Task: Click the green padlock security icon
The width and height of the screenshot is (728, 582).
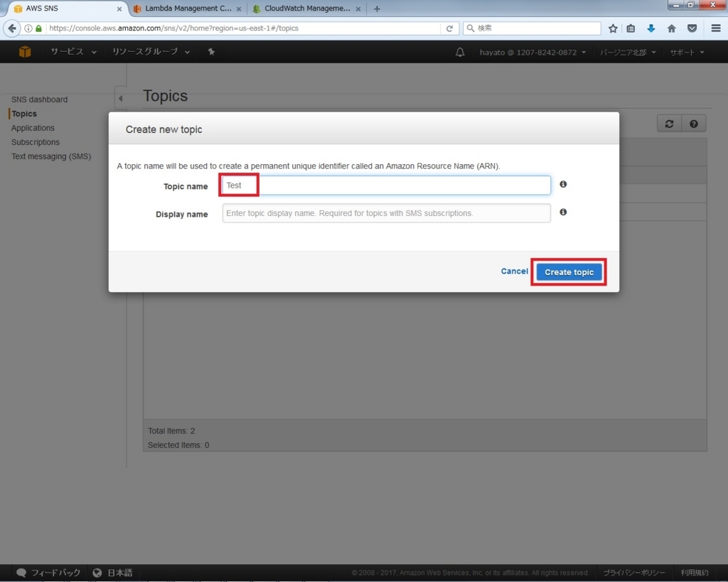Action: [x=39, y=28]
